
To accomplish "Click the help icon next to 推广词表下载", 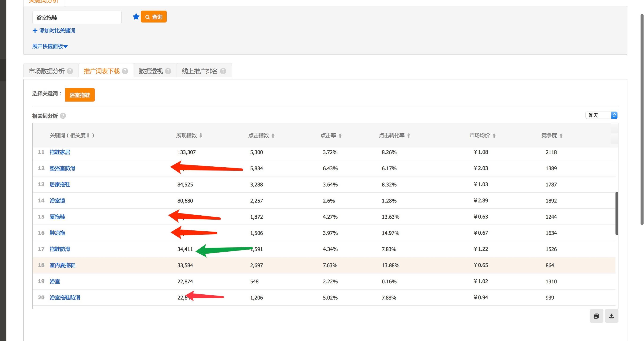I will [x=125, y=71].
